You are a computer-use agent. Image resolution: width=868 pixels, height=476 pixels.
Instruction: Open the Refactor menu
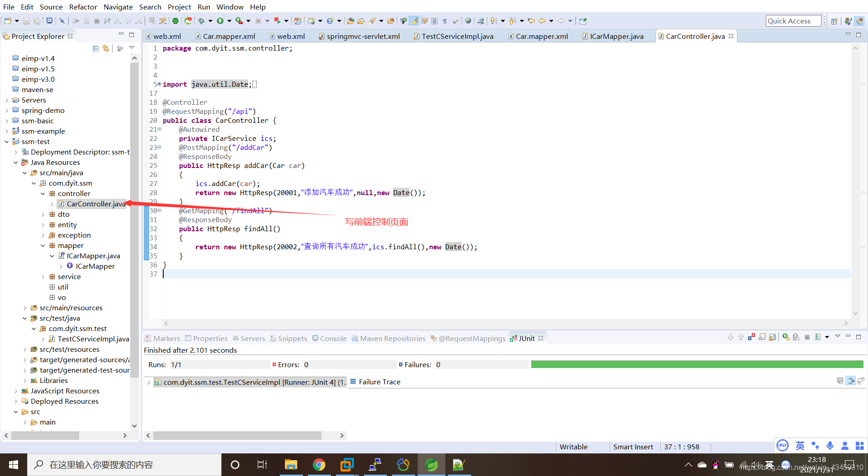click(83, 7)
